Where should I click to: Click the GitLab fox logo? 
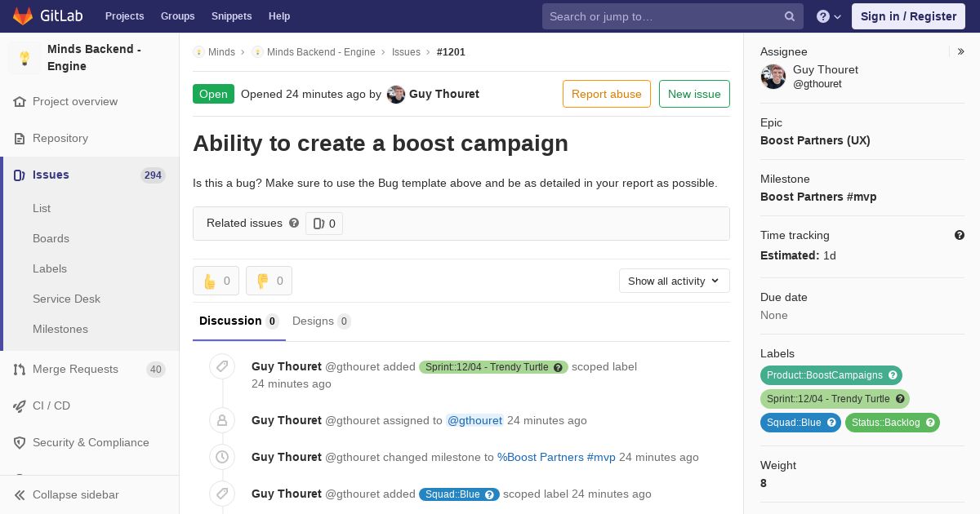pos(23,16)
